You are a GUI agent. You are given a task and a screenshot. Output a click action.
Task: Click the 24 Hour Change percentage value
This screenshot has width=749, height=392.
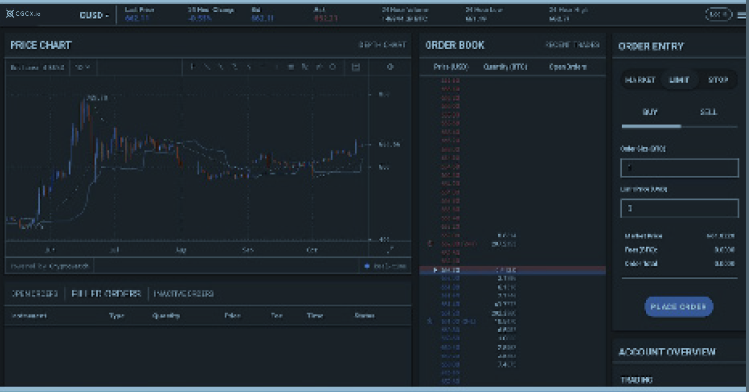pos(199,19)
